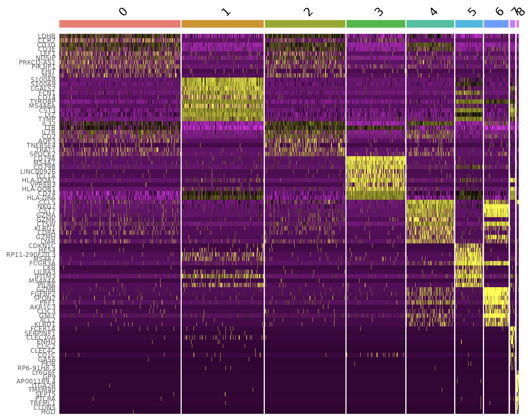Screen dimensions: 531x420
Task: Click the TNFRSF4 gene label
Action: point(41,146)
